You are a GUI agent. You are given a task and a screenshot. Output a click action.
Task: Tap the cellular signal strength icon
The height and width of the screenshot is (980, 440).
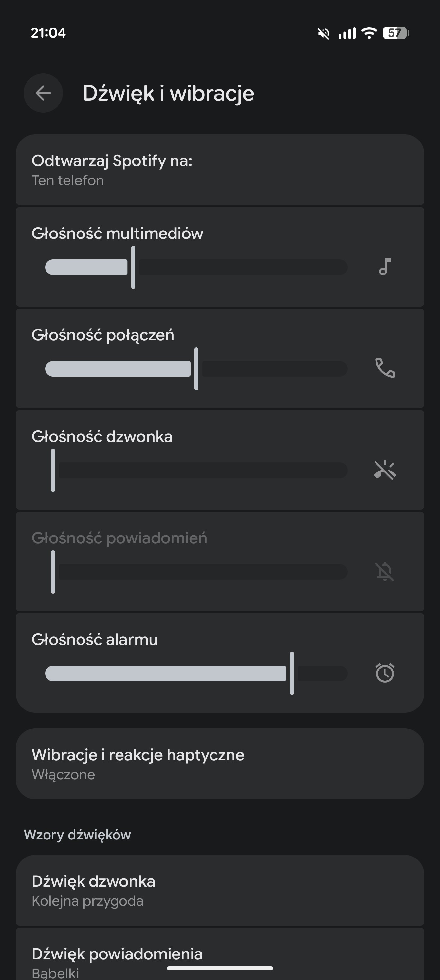coord(347,33)
